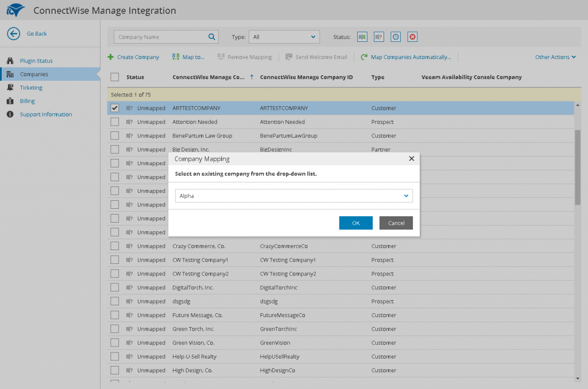
Task: Close the Company Mapping dialog
Action: (411, 158)
